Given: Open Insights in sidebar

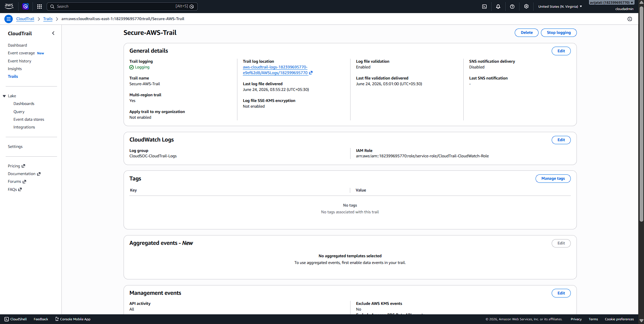Looking at the screenshot, I should (15, 69).
